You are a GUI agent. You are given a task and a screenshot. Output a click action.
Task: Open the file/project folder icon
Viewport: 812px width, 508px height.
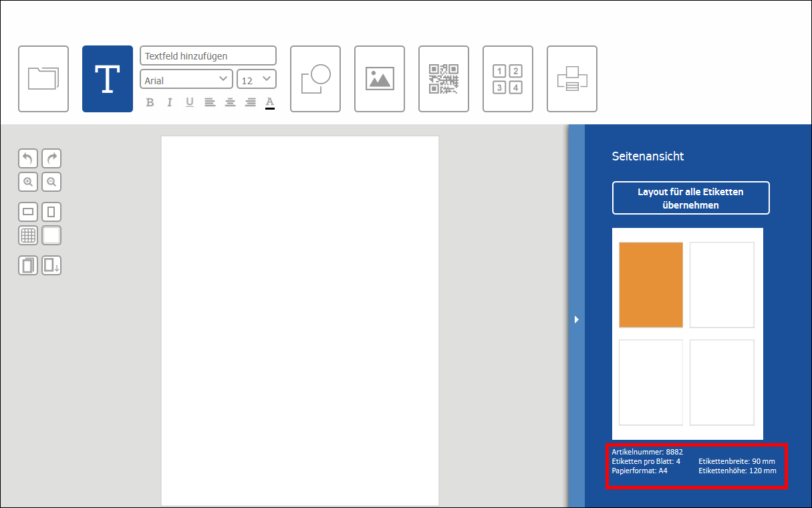tap(43, 78)
